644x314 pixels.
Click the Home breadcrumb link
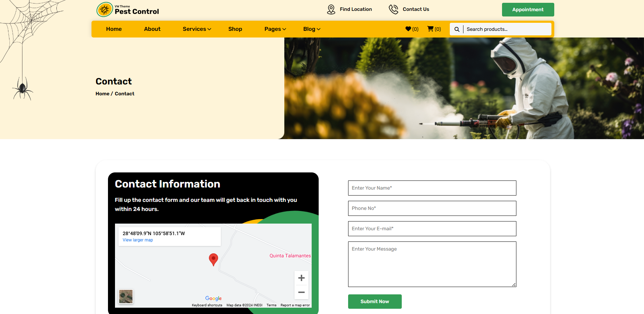[x=102, y=94]
